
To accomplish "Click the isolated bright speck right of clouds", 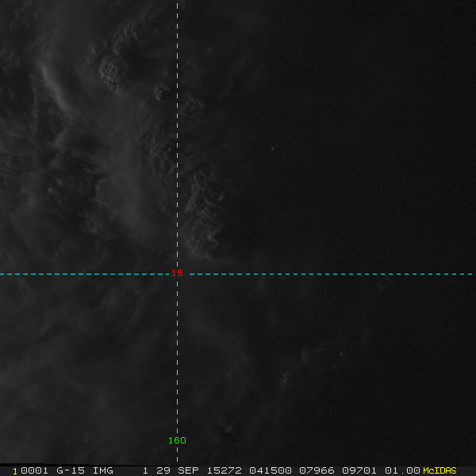I will coord(272,148).
